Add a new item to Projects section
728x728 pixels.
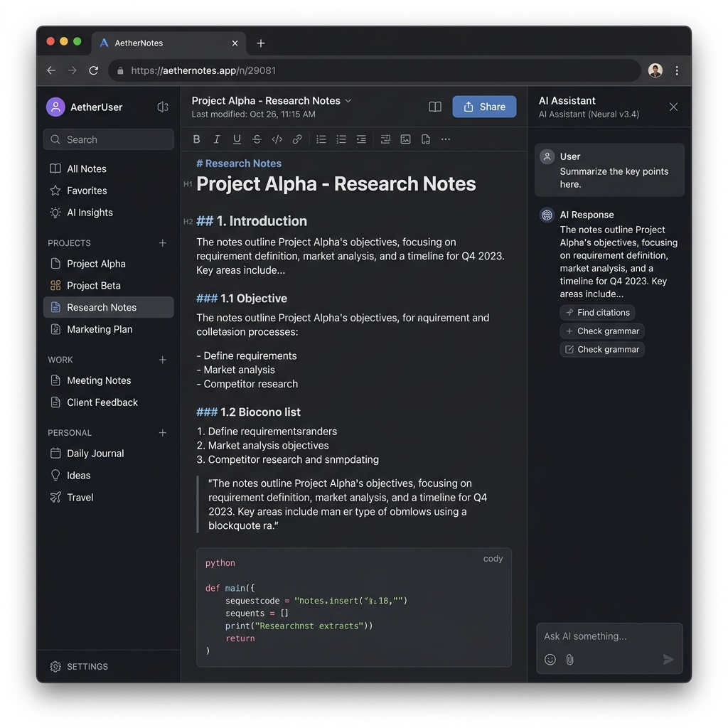163,243
